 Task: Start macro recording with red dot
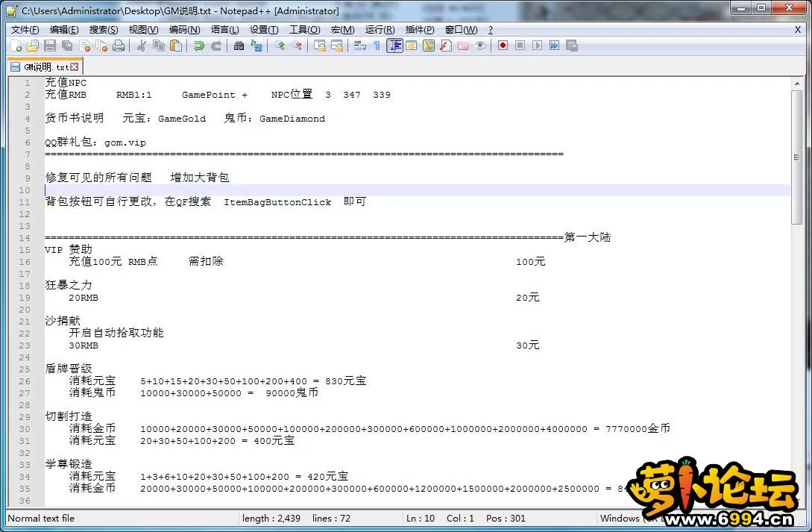pyautogui.click(x=503, y=46)
